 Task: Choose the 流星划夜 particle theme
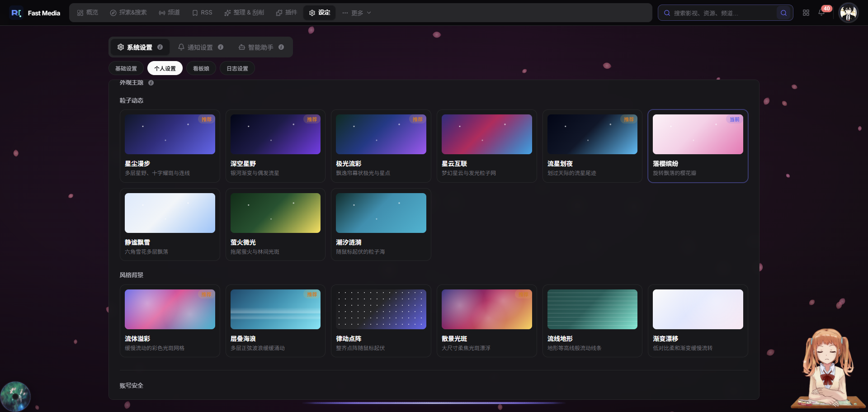(592, 146)
